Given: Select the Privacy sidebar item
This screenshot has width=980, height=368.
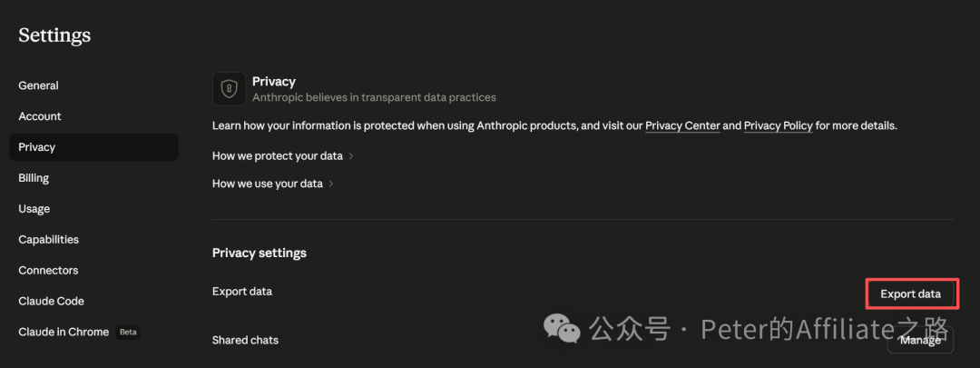Looking at the screenshot, I should tap(37, 147).
